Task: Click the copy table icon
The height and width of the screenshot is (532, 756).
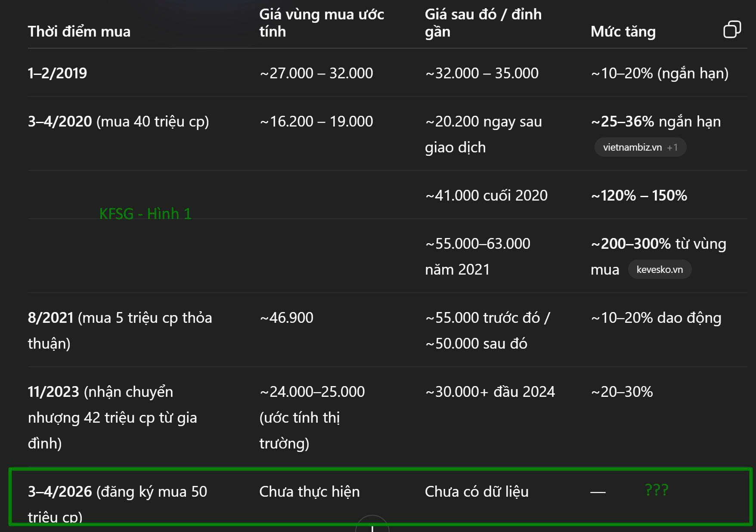Action: [732, 29]
